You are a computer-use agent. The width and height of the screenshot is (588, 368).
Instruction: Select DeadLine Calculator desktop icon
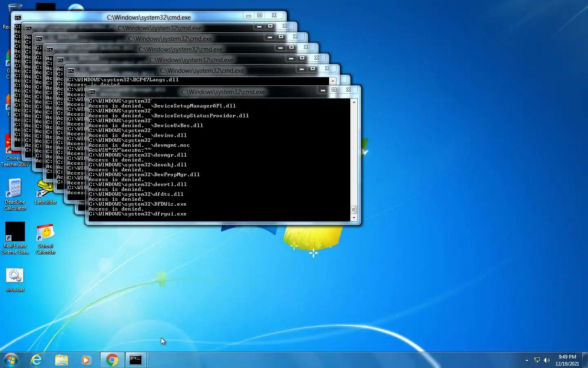tap(15, 195)
